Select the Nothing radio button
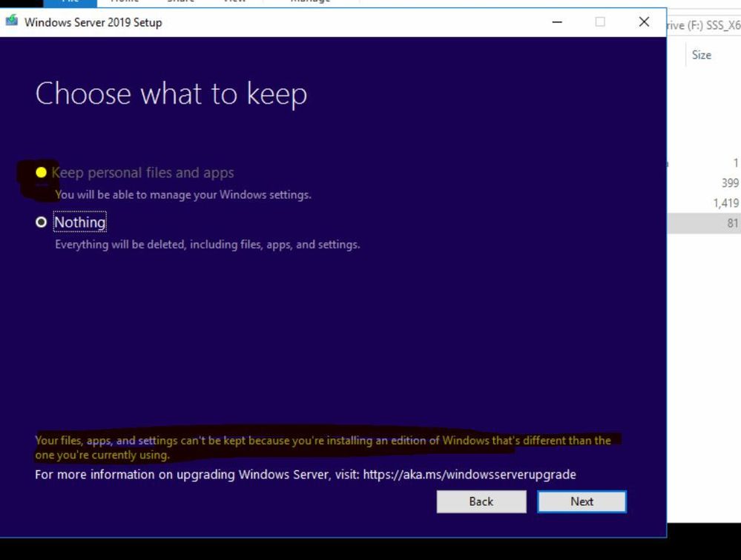Viewport: 741px width, 560px height. point(41,222)
